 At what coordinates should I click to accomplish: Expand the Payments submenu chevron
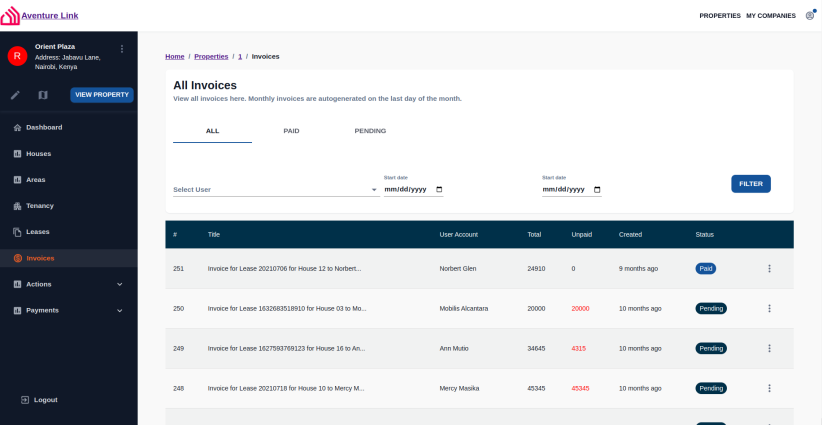tap(120, 311)
